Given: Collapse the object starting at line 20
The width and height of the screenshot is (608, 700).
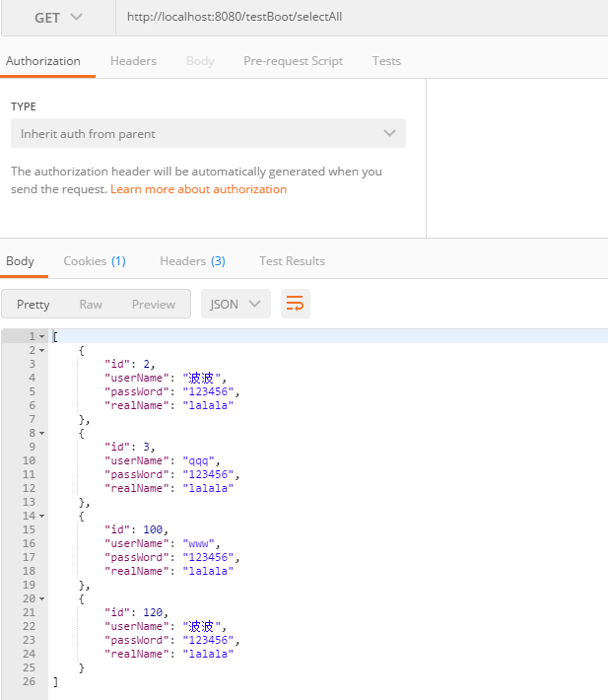Looking at the screenshot, I should coord(41,599).
